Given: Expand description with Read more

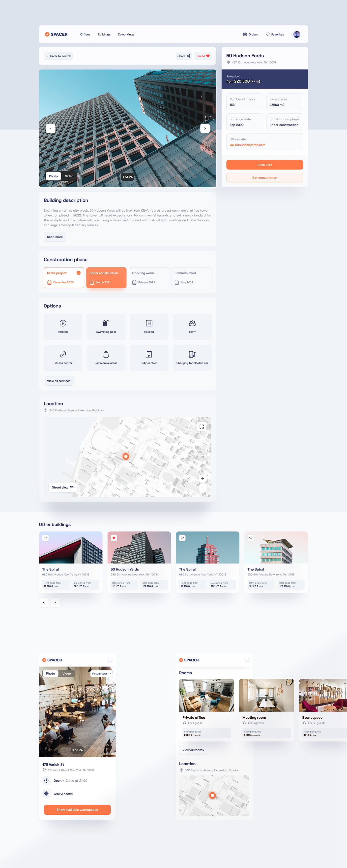Looking at the screenshot, I should pyautogui.click(x=55, y=237).
